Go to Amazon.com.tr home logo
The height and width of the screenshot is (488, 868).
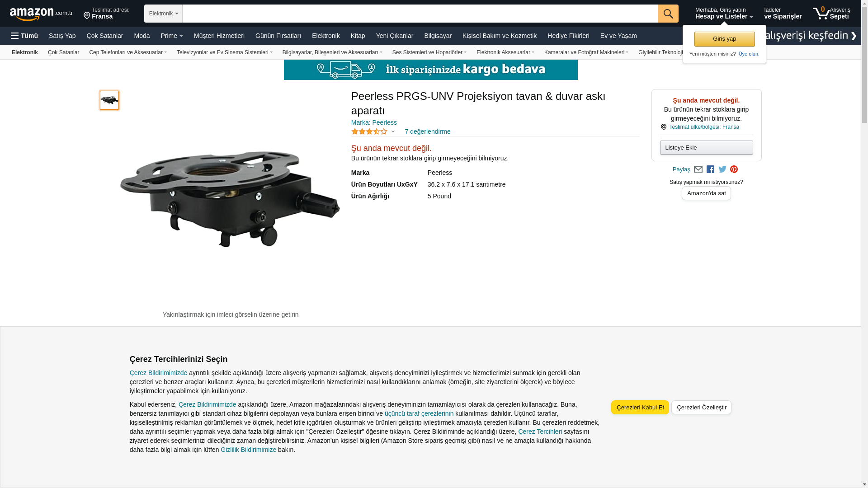[x=41, y=14]
